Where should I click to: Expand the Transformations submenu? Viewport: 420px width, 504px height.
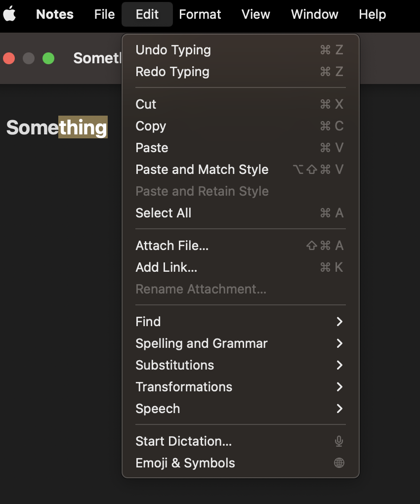tap(184, 387)
